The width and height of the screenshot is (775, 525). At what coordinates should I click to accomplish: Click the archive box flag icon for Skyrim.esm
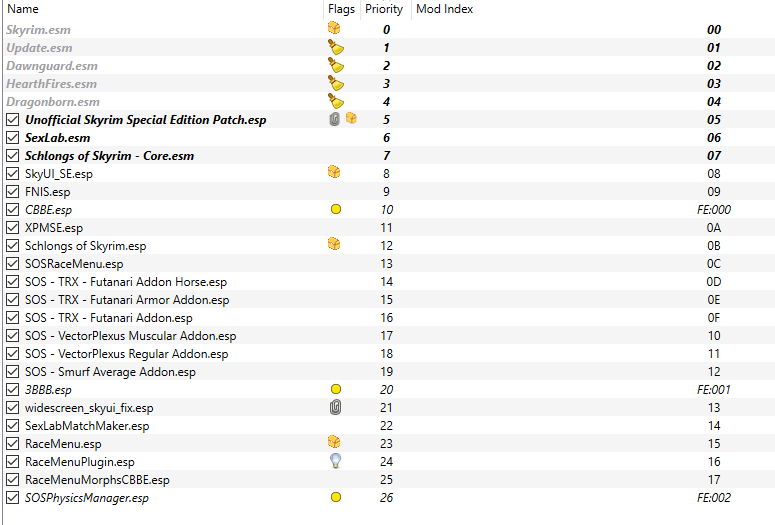coord(334,28)
